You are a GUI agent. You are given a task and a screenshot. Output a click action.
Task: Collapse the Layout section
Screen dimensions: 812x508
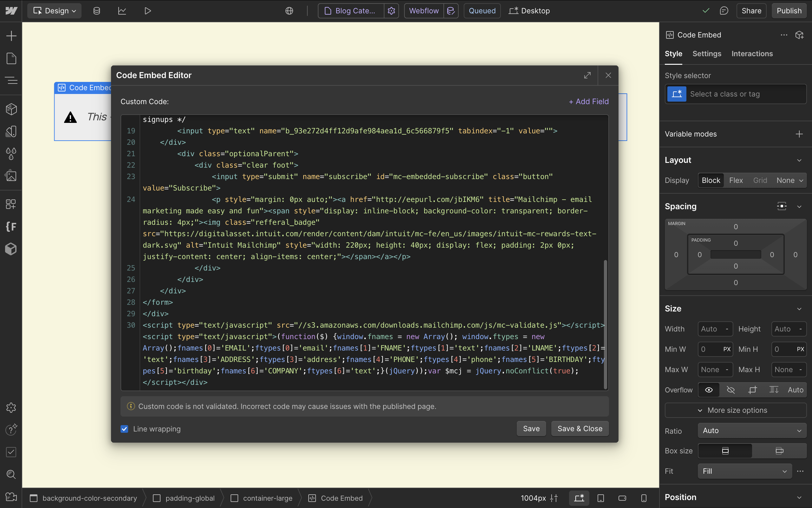coord(799,160)
